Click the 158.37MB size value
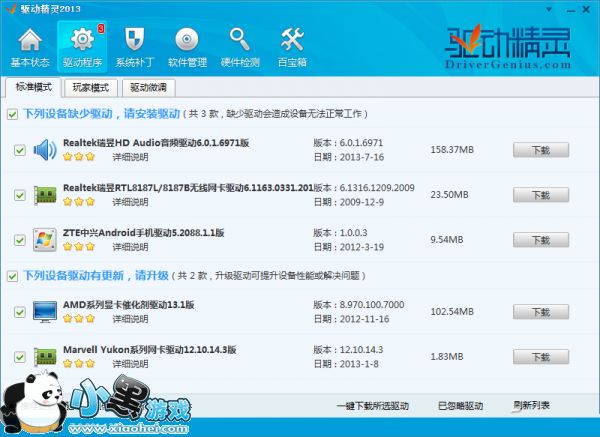Image resolution: width=600 pixels, height=437 pixels. [x=452, y=150]
